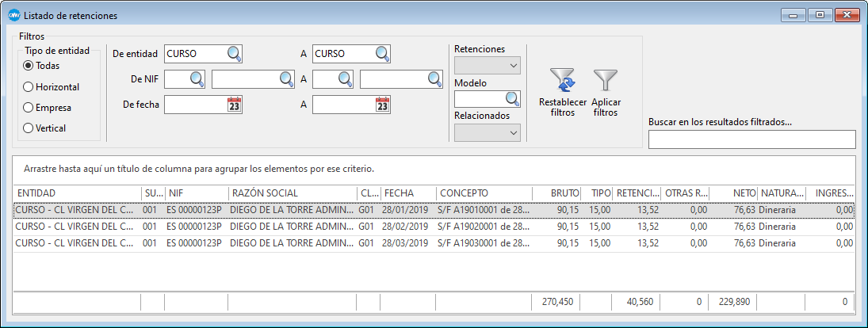Select the Horizontal entity type option
The image size is (868, 328).
click(x=29, y=87)
